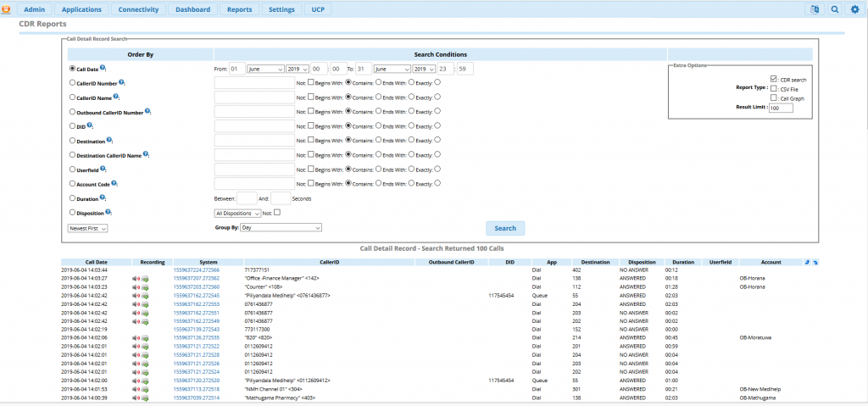Image resolution: width=868 pixels, height=406 pixels.
Task: Download recording of Mathugama Pharmacy call
Action: coord(145,398)
